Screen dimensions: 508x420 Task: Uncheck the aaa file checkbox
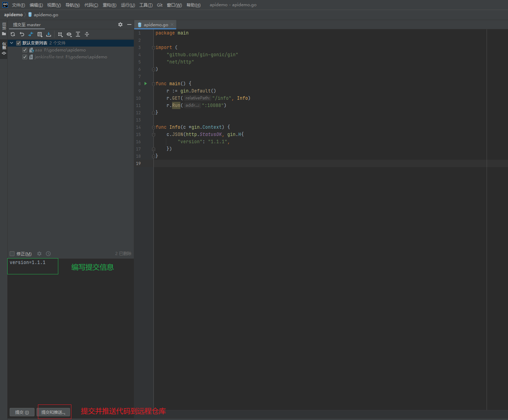pyautogui.click(x=25, y=50)
